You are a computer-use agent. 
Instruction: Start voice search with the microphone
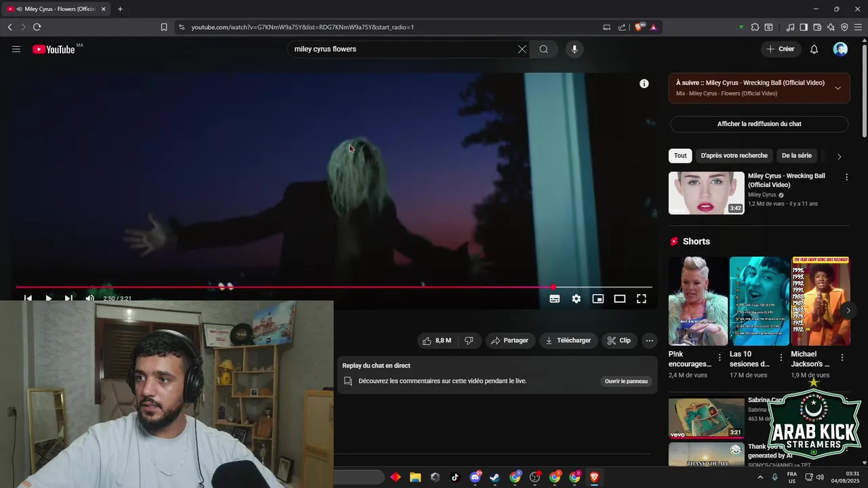pos(574,49)
